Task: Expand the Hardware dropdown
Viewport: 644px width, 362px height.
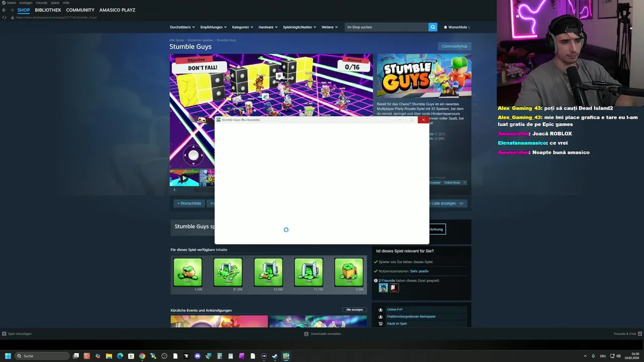Action: click(268, 27)
